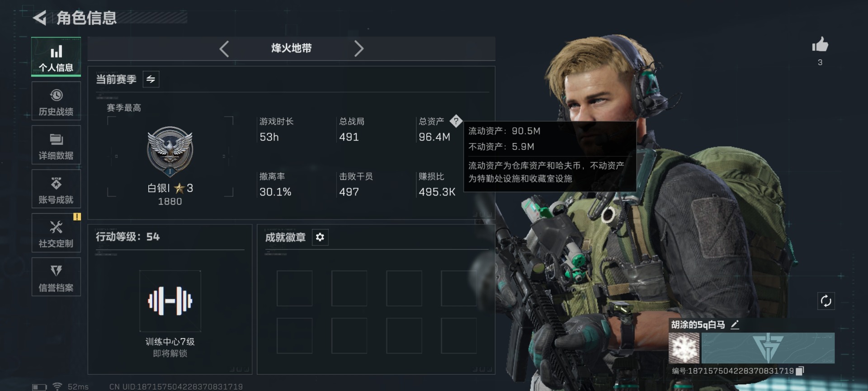Select the 个人信息 tab
The image size is (868, 391).
point(56,57)
